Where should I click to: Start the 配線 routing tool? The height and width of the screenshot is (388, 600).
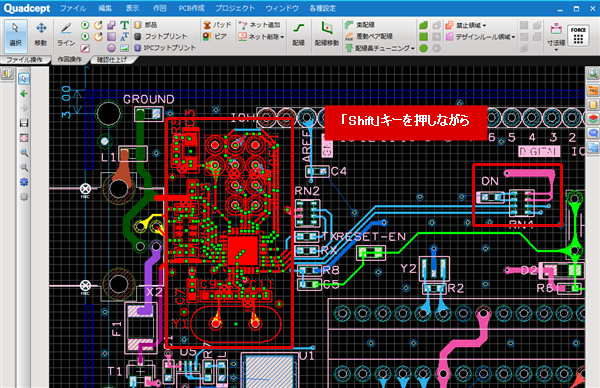click(298, 36)
